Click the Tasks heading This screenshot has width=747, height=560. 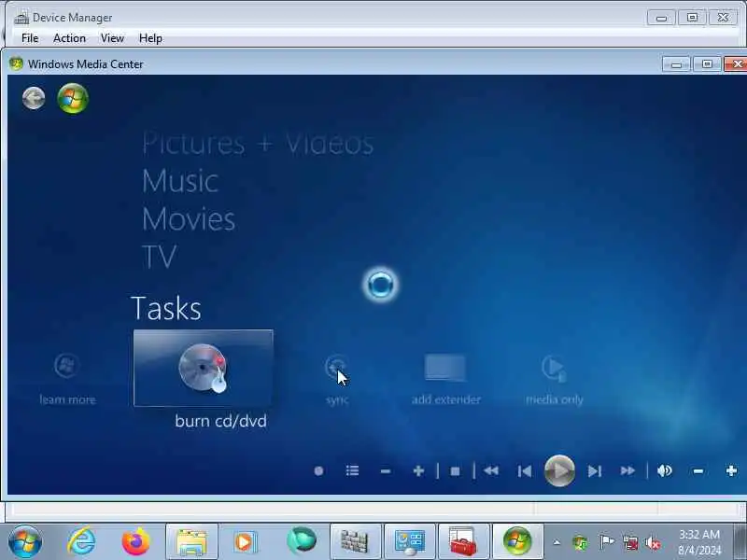(166, 308)
